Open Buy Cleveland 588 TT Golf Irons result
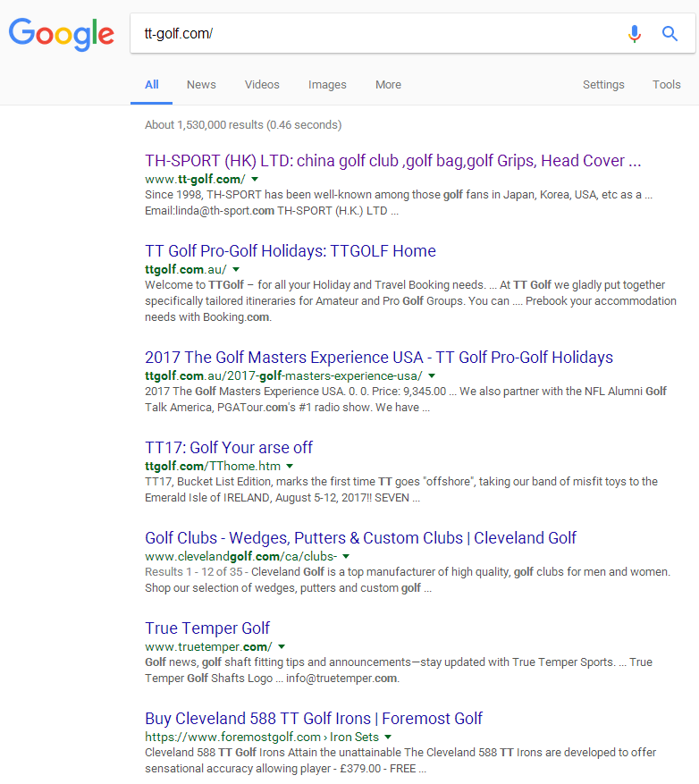Image resolution: width=699 pixels, height=784 pixels. point(314,718)
